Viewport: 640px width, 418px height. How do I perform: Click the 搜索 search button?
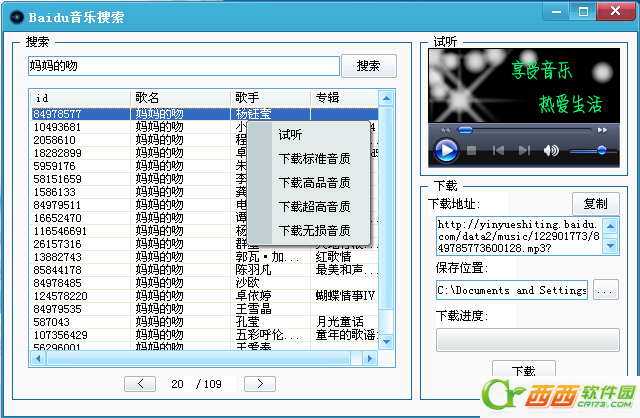pos(368,66)
